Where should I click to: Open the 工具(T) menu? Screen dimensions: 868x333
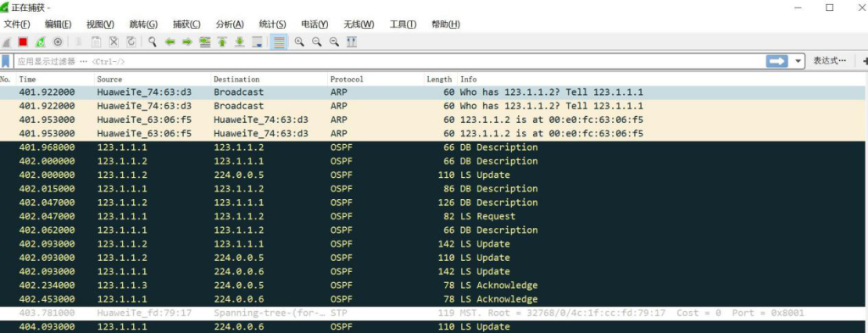click(x=403, y=25)
